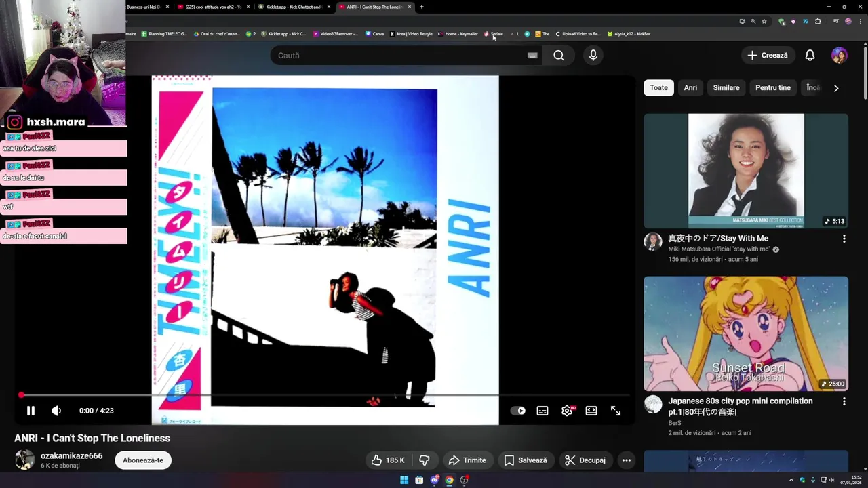The image size is (868, 488).
Task: Open ozakamikaze666 channel avatar
Action: click(25, 460)
